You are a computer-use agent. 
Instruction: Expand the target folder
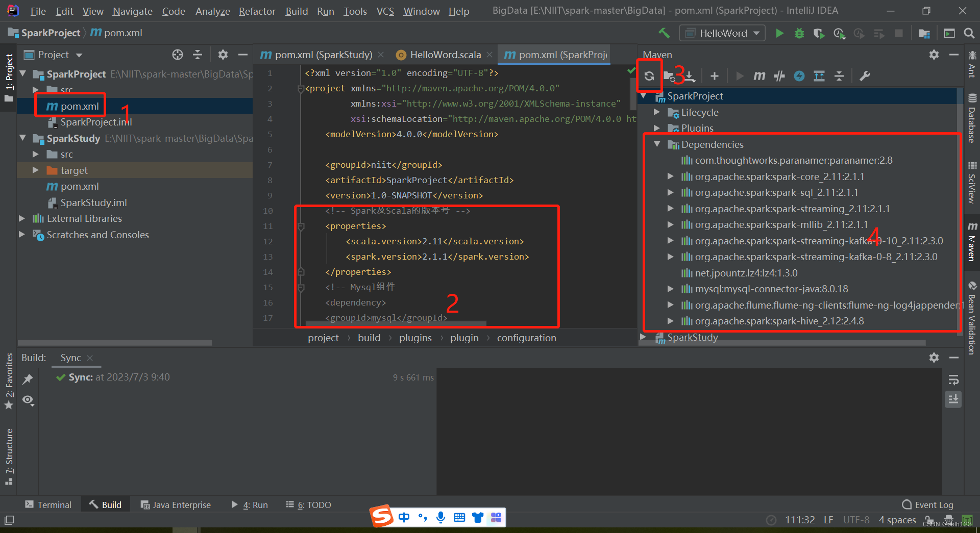[36, 170]
